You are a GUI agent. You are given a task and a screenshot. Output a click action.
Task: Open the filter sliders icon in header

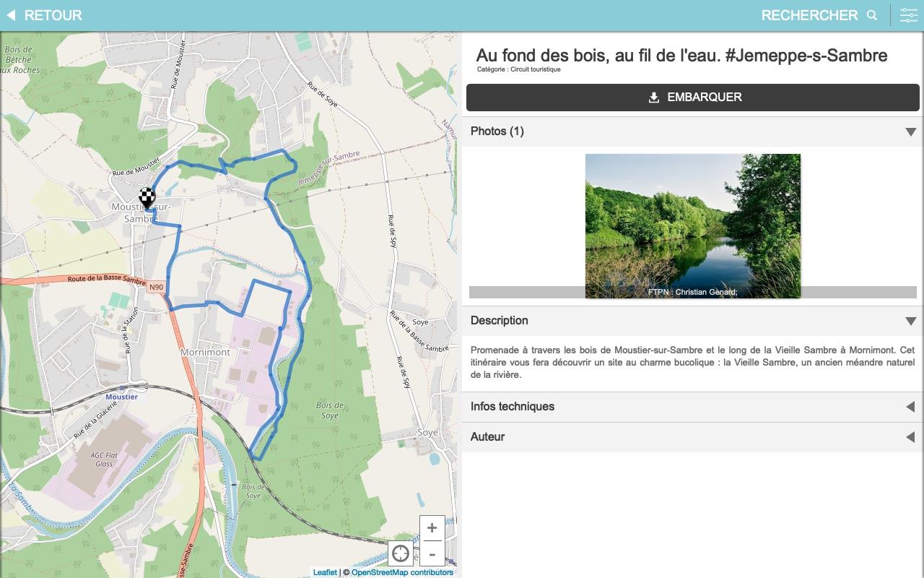point(908,15)
